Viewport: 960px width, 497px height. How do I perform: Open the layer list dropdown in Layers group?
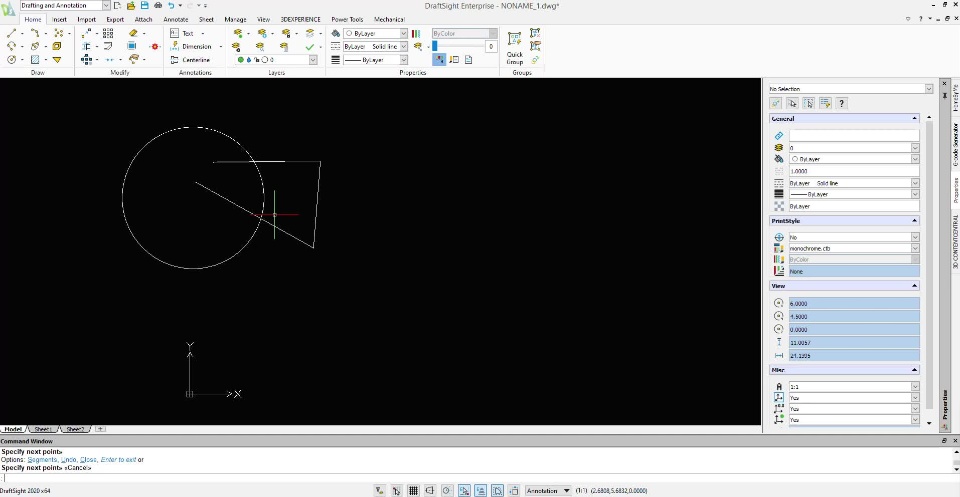coord(313,60)
